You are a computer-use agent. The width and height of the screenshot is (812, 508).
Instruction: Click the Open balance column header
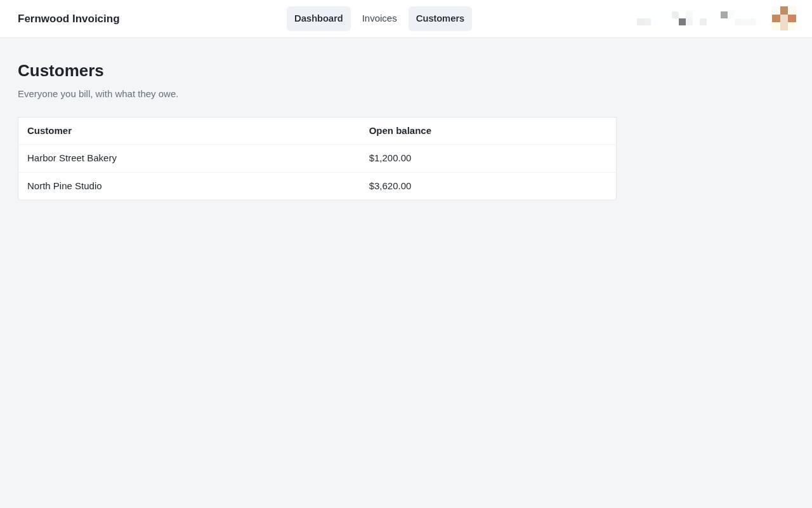[x=400, y=131]
